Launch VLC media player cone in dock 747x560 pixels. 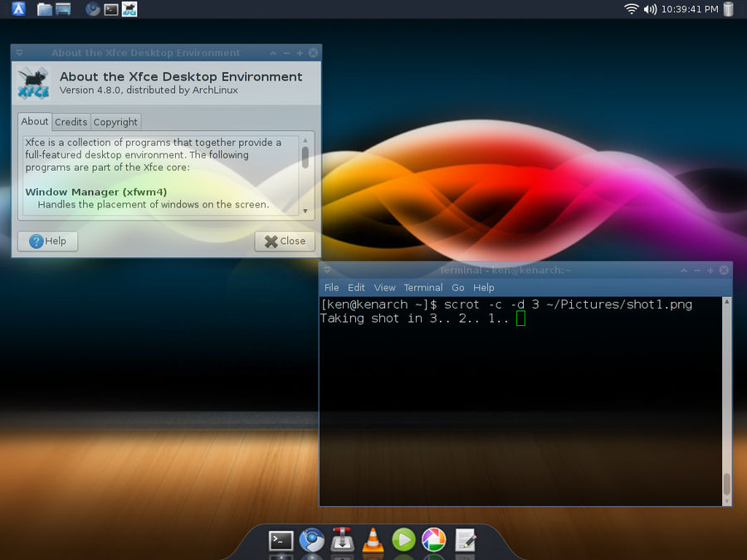coord(373,540)
